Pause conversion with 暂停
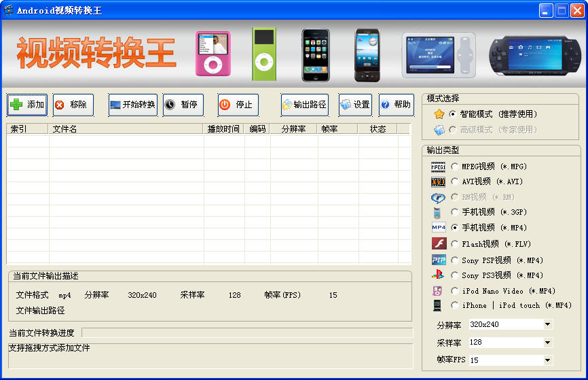The width and height of the screenshot is (588, 380). [183, 105]
